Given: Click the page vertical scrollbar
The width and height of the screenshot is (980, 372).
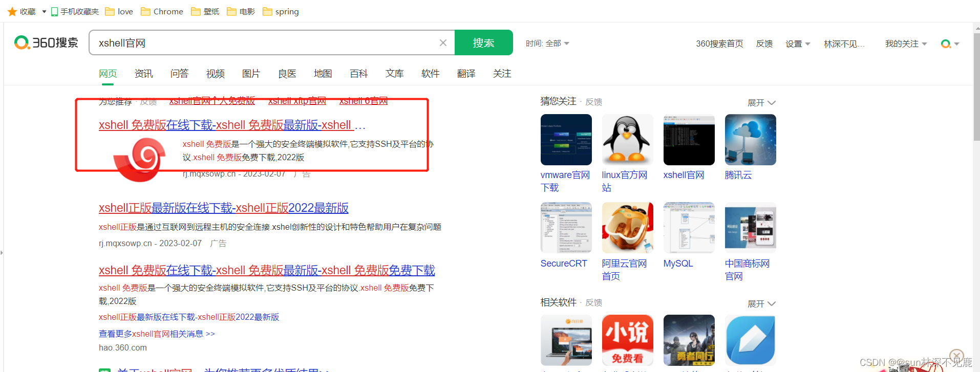Looking at the screenshot, I should coord(976,87).
